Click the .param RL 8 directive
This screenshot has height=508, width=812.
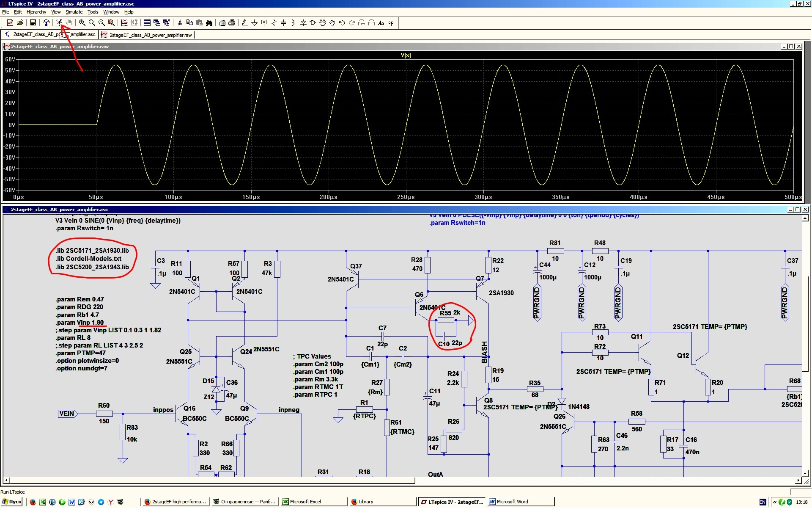click(x=73, y=338)
